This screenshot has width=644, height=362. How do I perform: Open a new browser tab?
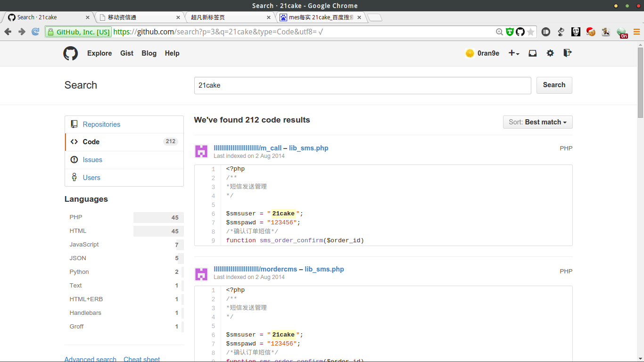[375, 18]
